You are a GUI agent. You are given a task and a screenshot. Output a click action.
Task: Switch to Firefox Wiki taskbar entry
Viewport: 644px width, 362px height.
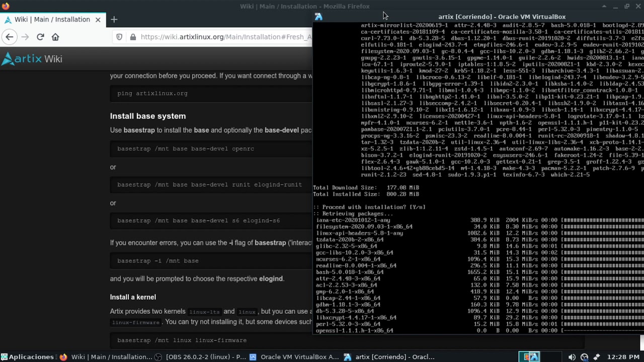pos(106,357)
